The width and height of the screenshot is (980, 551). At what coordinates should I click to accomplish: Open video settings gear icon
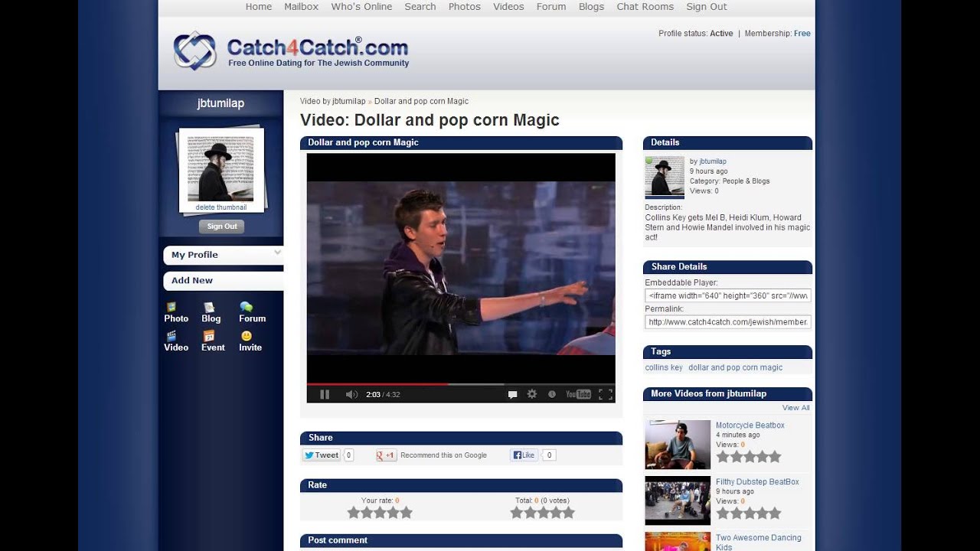point(532,394)
